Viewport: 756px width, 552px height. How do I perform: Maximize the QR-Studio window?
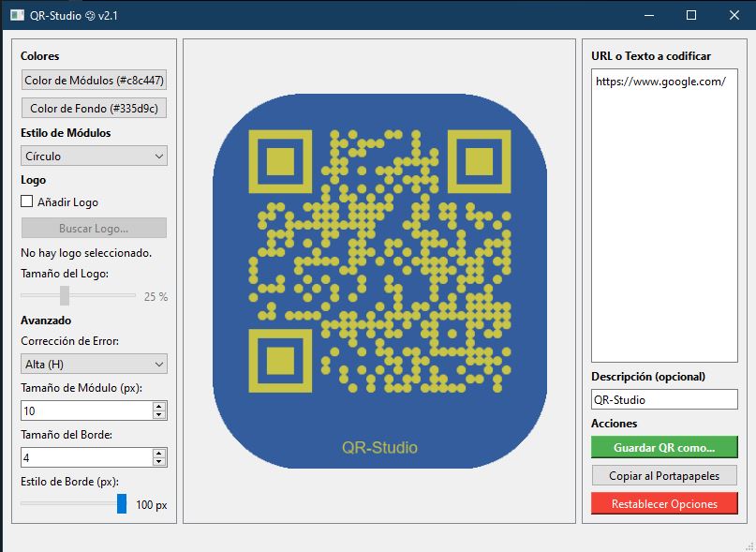pyautogui.click(x=691, y=15)
